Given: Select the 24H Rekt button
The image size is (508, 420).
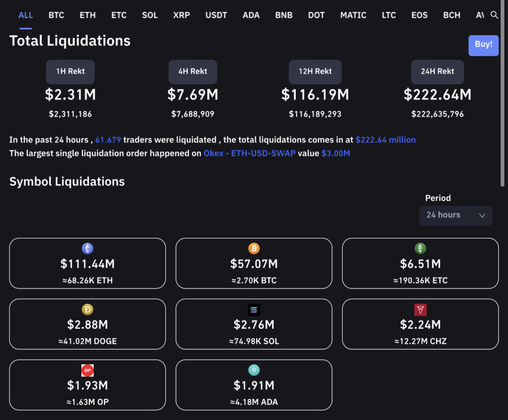Looking at the screenshot, I should (x=437, y=71).
